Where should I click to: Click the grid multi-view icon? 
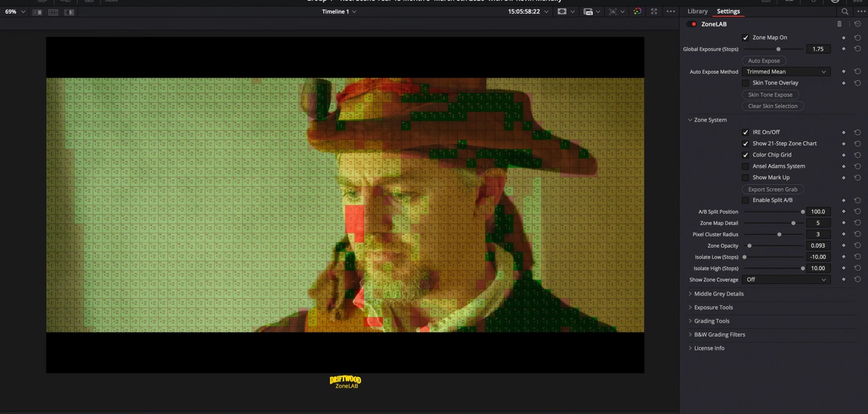pyautogui.click(x=53, y=12)
